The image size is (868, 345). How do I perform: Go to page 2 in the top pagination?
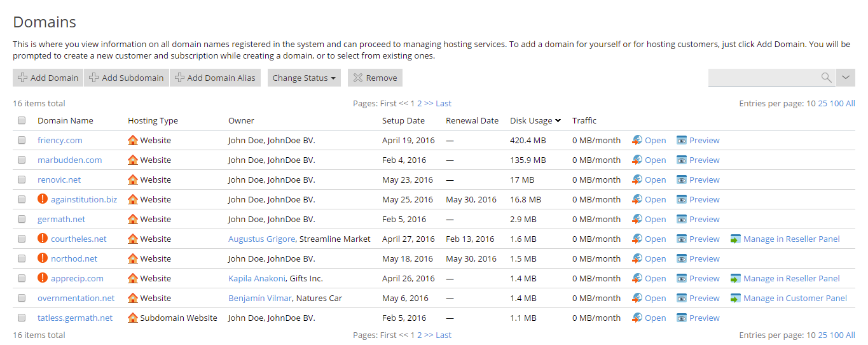419,104
